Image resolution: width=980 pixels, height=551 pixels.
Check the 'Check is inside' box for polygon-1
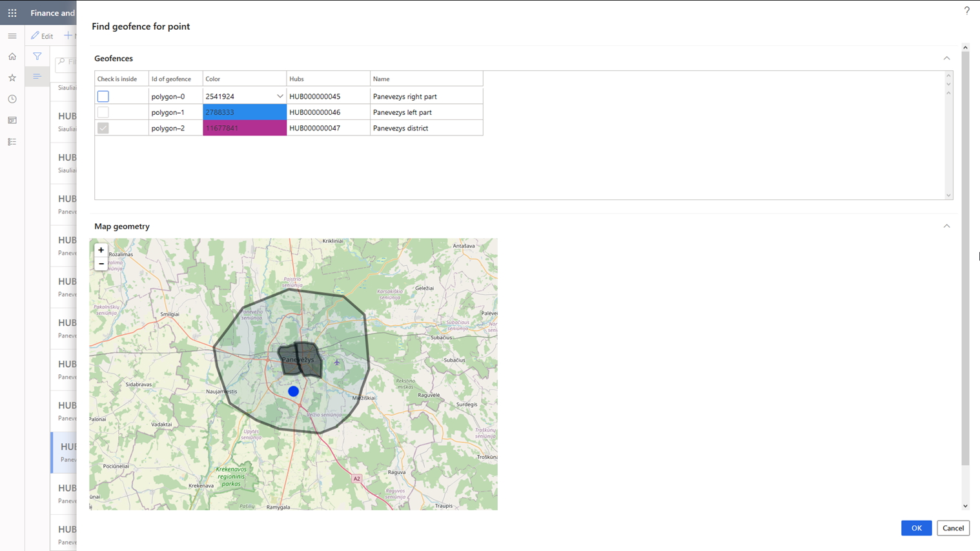tap(103, 112)
